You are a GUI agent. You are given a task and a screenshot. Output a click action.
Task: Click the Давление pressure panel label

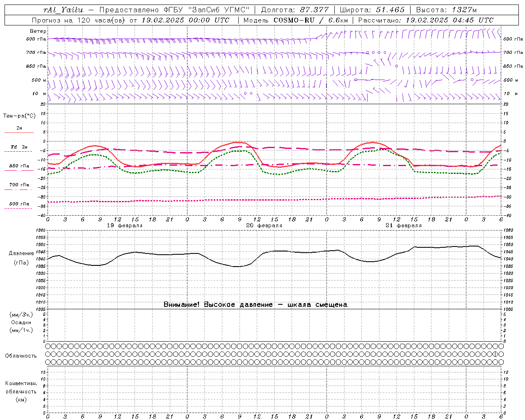pyautogui.click(x=21, y=253)
